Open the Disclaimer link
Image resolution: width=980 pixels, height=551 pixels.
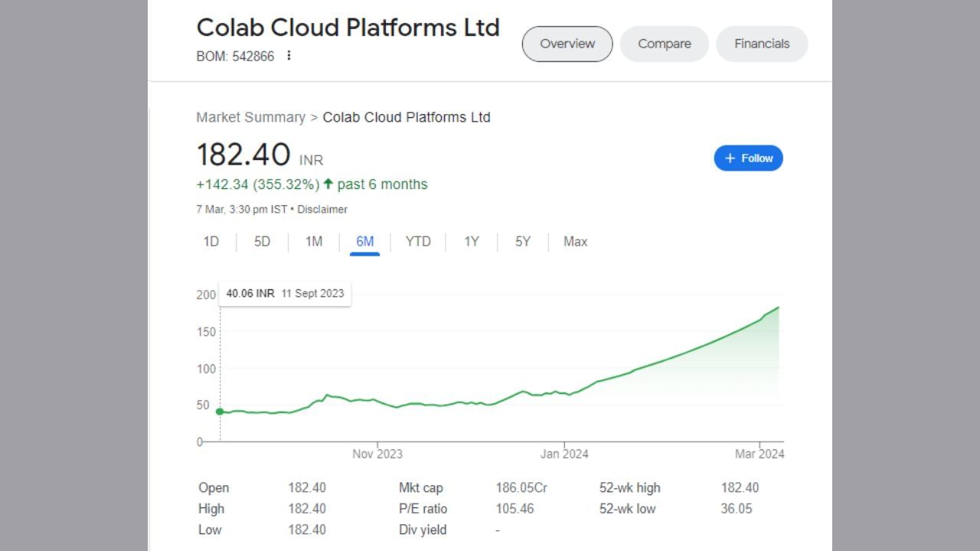(x=322, y=210)
